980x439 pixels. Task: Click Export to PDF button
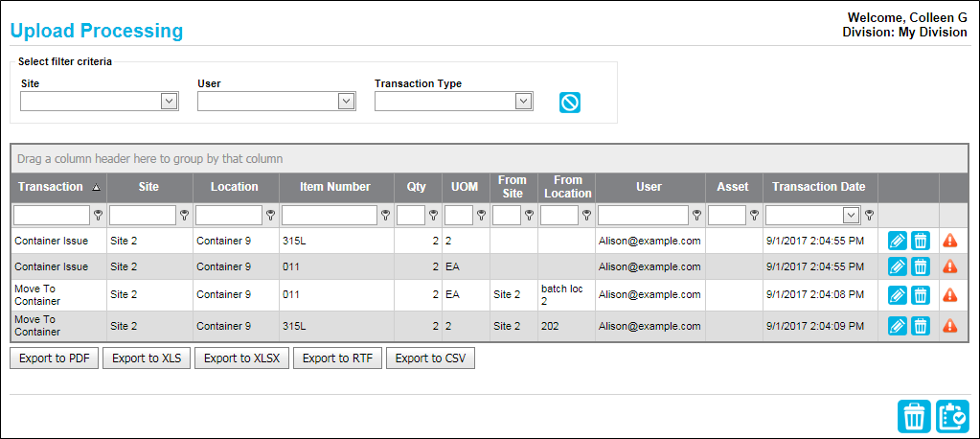point(55,358)
